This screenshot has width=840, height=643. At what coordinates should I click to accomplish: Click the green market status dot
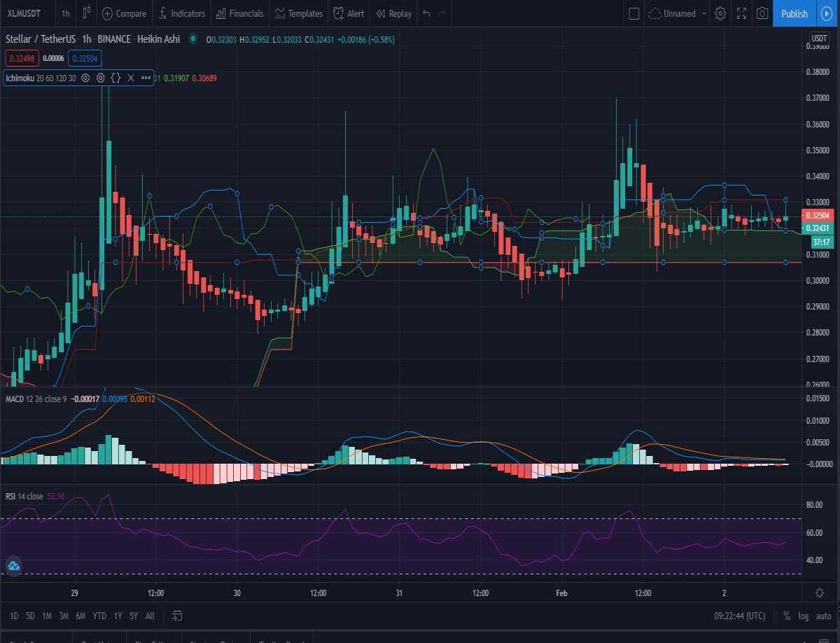click(192, 40)
